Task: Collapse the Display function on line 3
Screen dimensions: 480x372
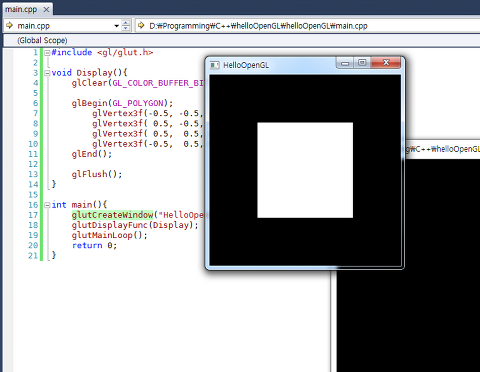Action: [47, 73]
